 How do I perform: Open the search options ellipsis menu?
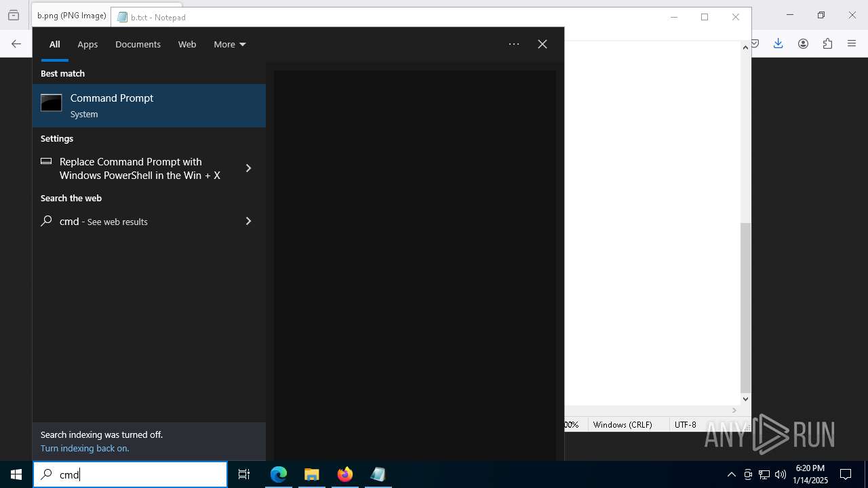pyautogui.click(x=514, y=44)
